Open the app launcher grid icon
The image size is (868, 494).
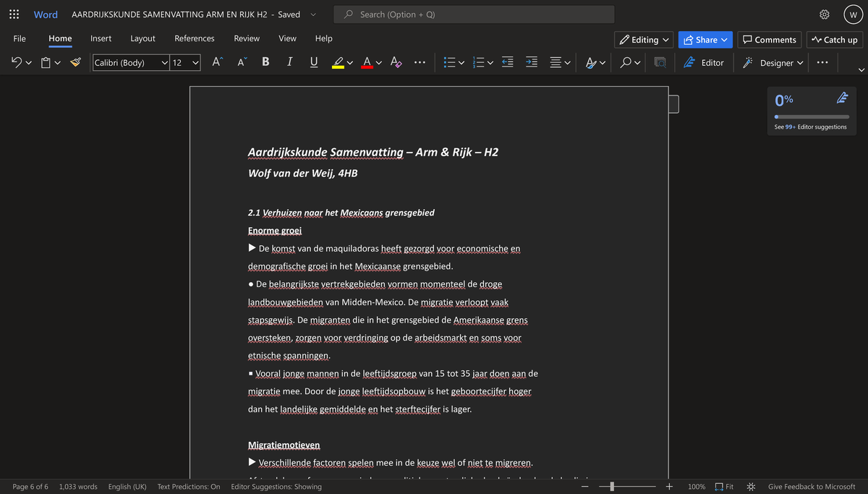coord(14,14)
